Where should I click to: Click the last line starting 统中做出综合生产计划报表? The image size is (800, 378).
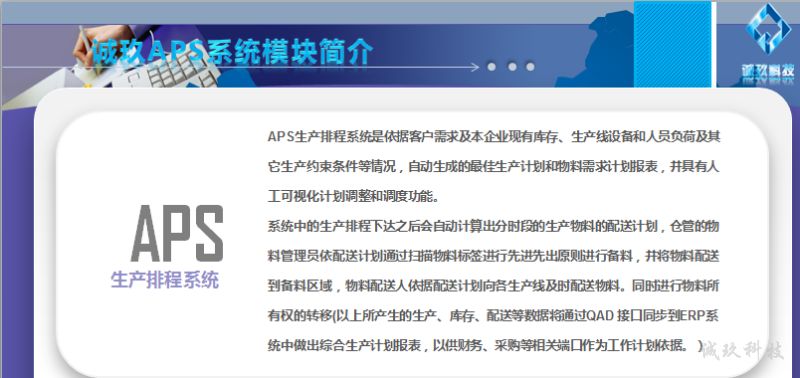(x=485, y=345)
